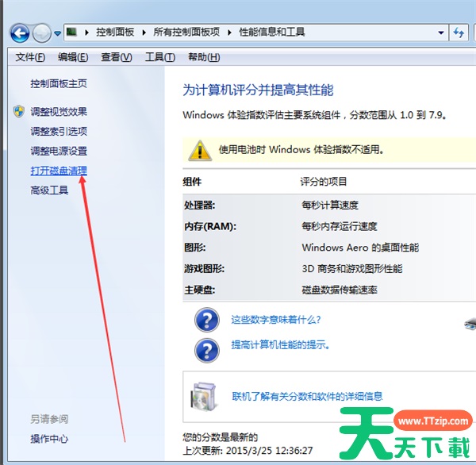476x465 pixels.
Task: Open 调整视觉效果
Action: 59,112
